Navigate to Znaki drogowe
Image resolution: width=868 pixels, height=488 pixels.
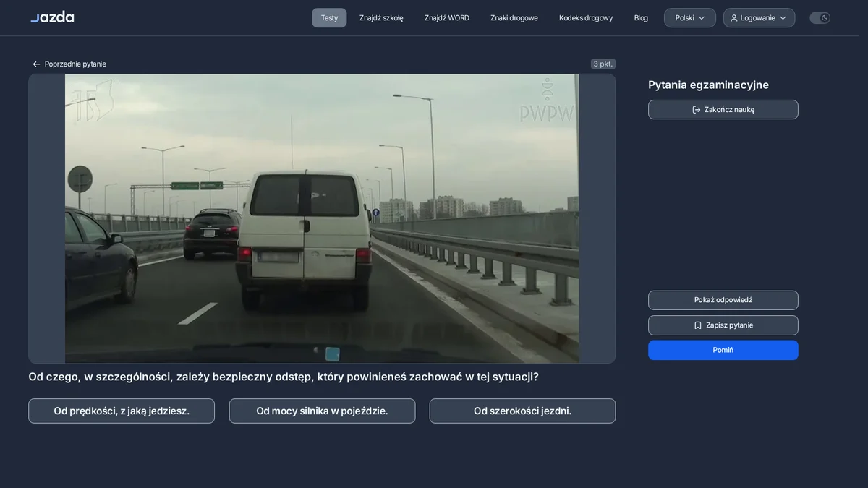click(x=514, y=18)
